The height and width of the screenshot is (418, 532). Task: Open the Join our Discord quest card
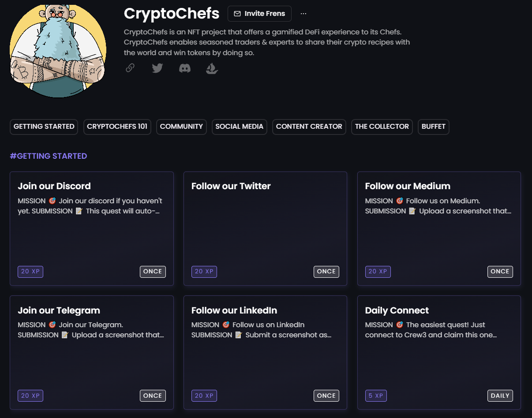click(91, 228)
